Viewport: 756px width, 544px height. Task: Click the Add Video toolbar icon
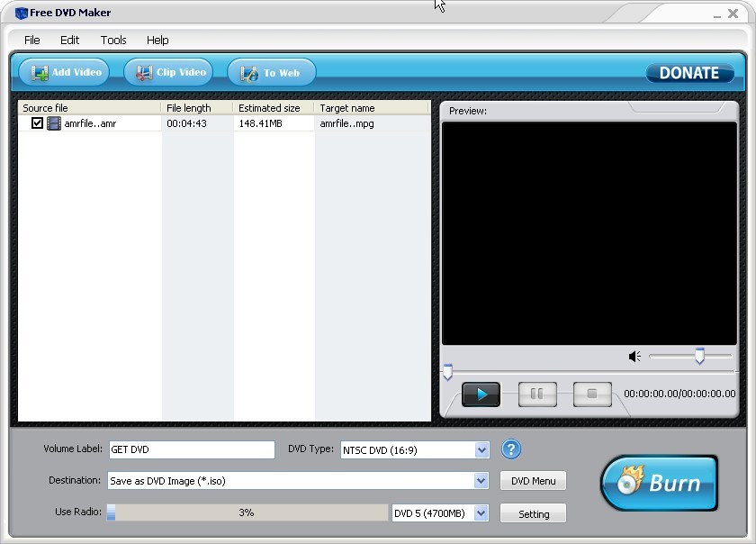tap(63, 72)
